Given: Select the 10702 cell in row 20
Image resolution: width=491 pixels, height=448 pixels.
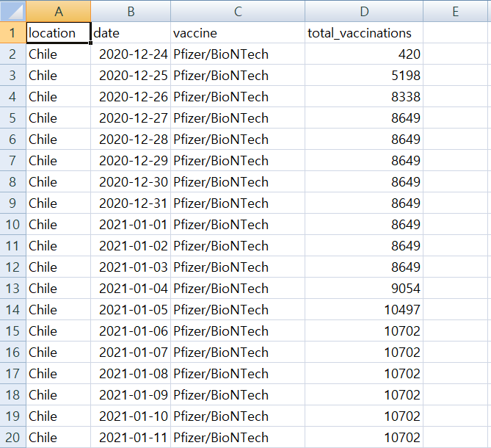Looking at the screenshot, I should point(364,437).
